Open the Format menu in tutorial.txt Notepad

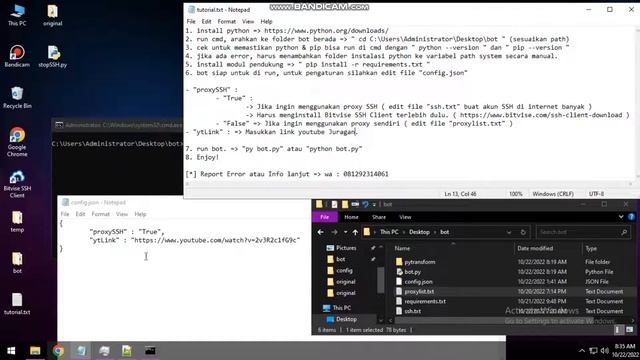[227, 21]
